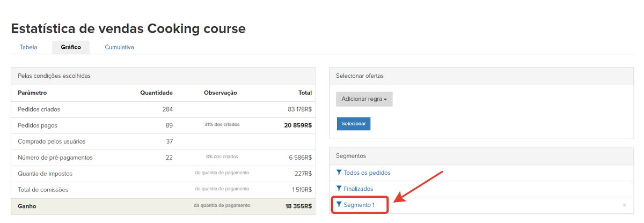Click the 20 859R$ paid orders total
This screenshot has width=644, height=223.
298,125
